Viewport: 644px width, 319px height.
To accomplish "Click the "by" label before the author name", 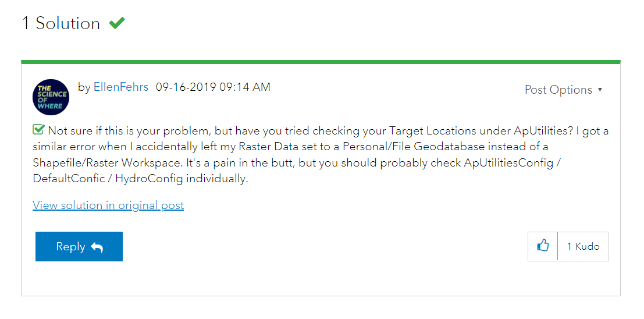I will [84, 87].
